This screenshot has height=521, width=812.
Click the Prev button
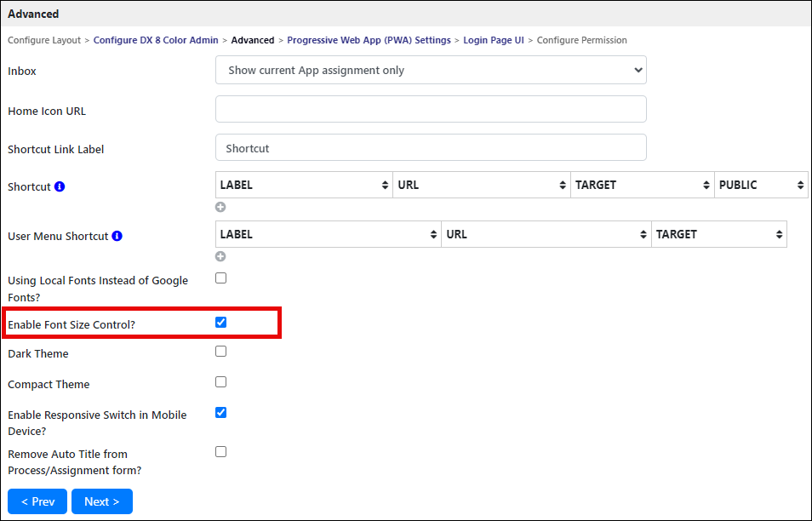(37, 501)
